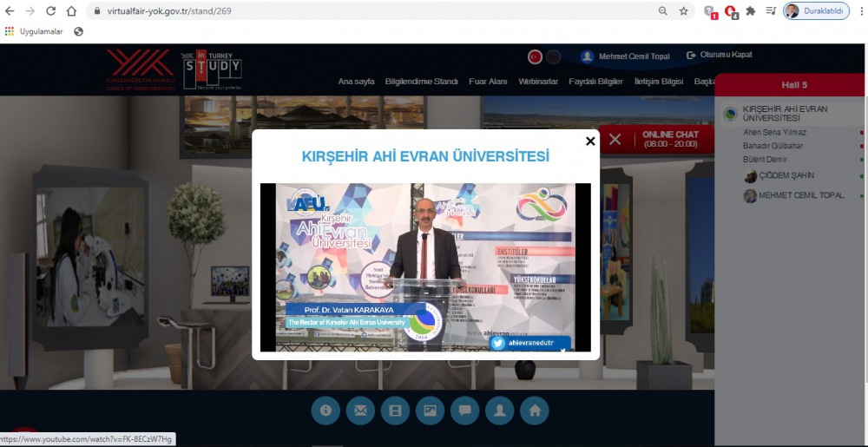
Task: Switch language with the Turkish flag
Action: coord(535,56)
